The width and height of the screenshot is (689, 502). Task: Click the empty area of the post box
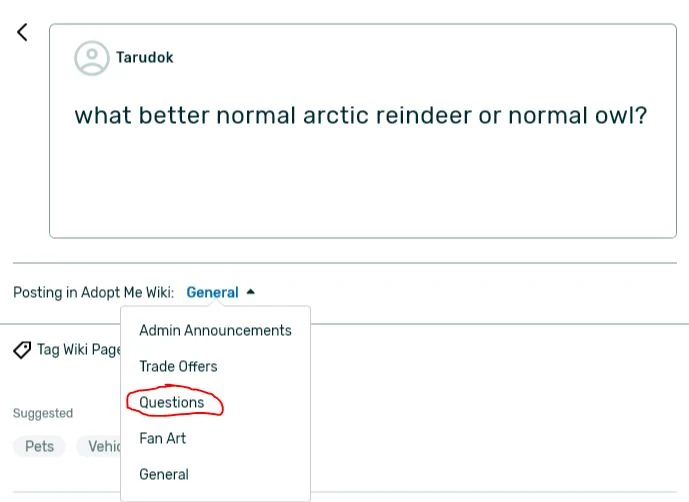pos(360,190)
